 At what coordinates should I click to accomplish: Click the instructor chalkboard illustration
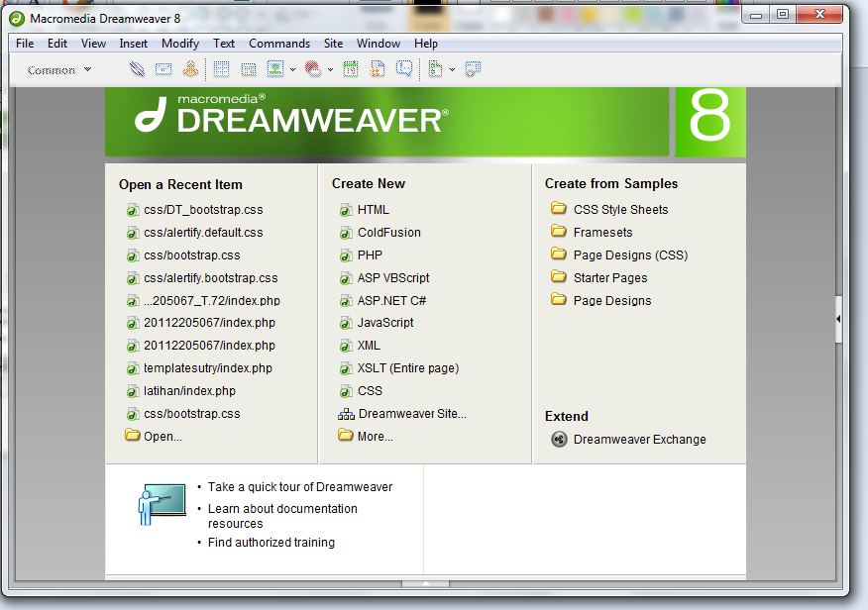[x=163, y=504]
